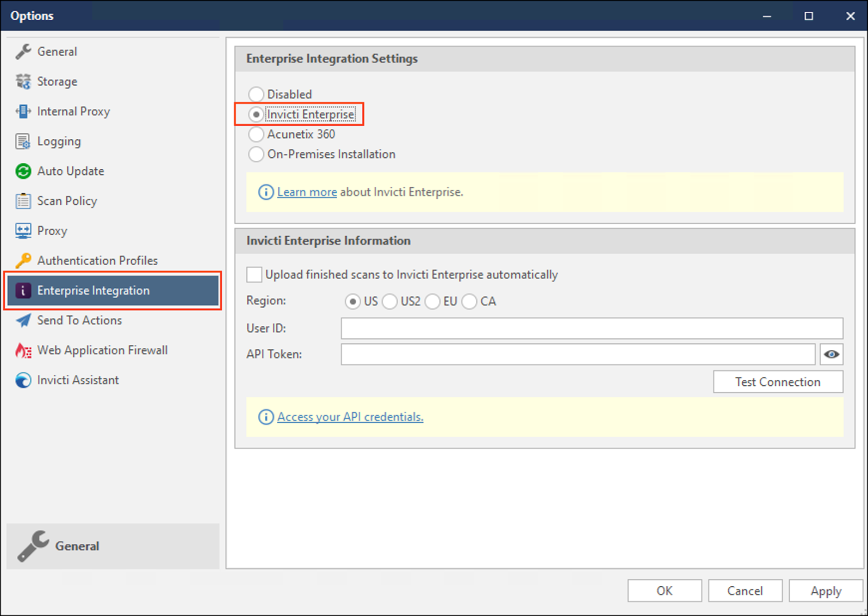Open the Internal Proxy settings icon

23,111
